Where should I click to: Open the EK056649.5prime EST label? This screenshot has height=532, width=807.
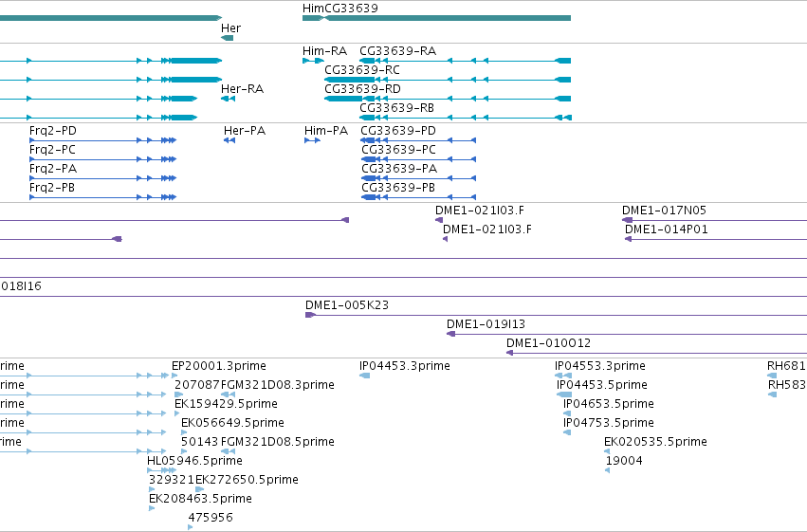[232, 423]
